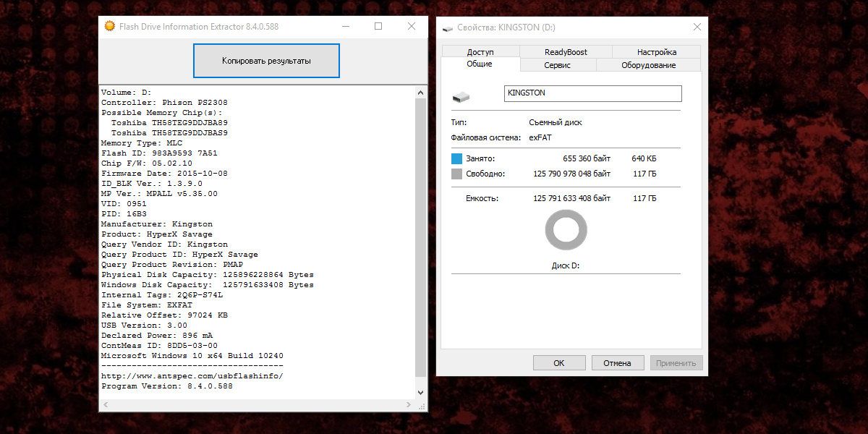Screen dimensions: 868x434
Task: Click the KINGSTON volume label field
Action: coord(592,93)
